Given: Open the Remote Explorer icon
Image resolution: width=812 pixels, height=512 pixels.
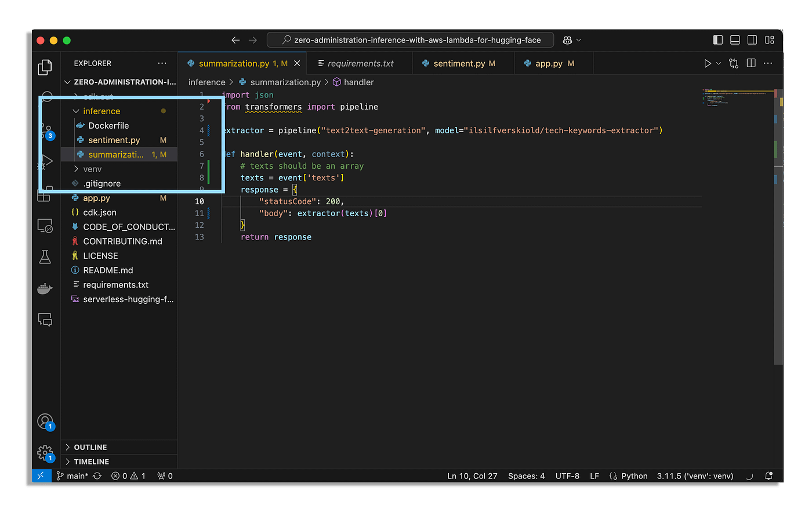Looking at the screenshot, I should pos(45,226).
